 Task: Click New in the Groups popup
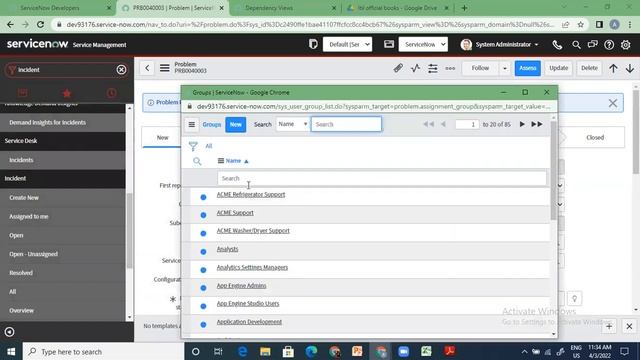pyautogui.click(x=236, y=124)
